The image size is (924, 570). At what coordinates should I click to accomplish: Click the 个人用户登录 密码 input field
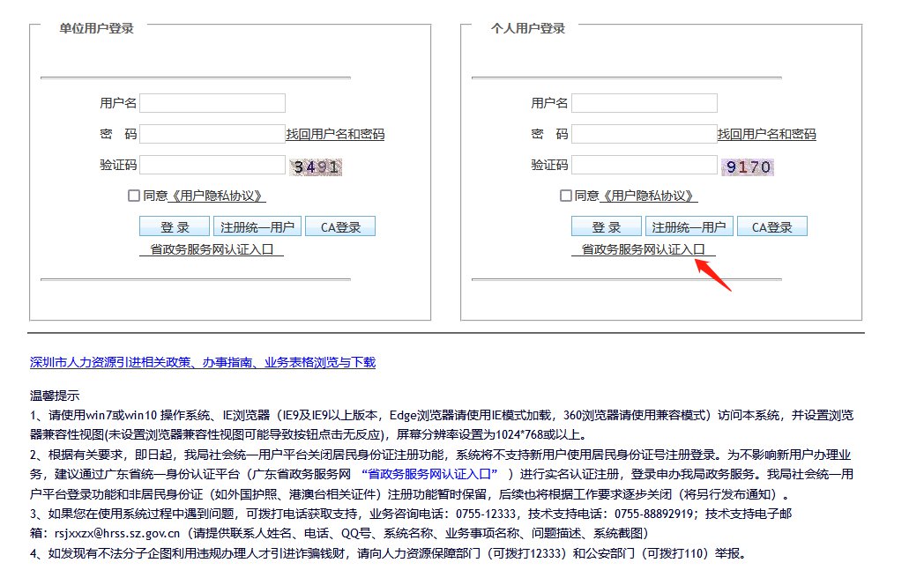645,134
